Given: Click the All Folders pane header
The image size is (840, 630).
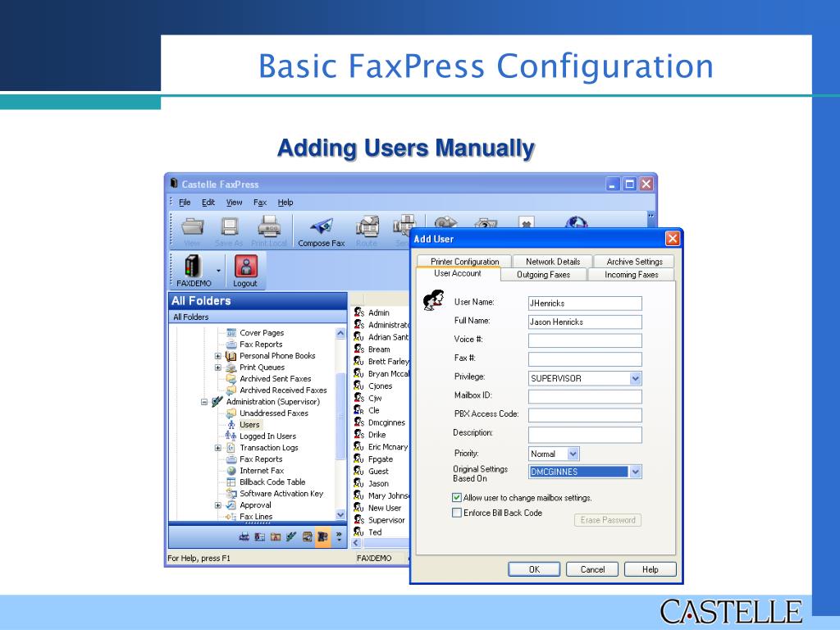Looking at the screenshot, I should tap(258, 301).
